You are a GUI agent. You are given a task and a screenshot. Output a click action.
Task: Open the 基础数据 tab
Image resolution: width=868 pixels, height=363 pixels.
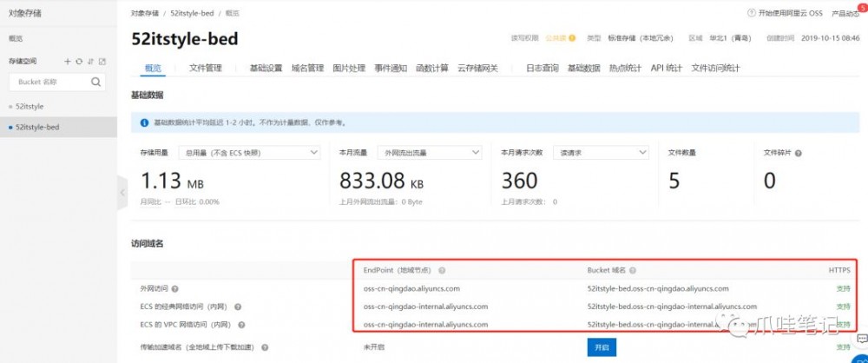[583, 68]
